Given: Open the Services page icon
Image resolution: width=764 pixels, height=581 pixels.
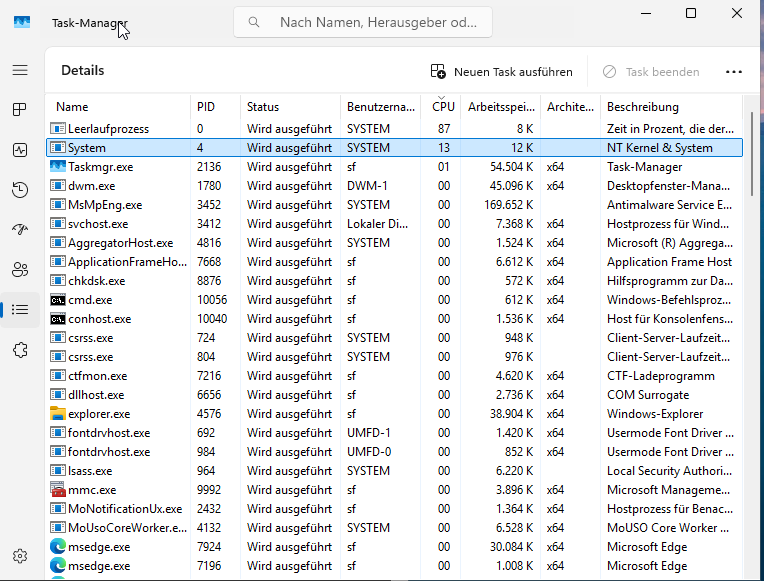Looking at the screenshot, I should pyautogui.click(x=20, y=349).
